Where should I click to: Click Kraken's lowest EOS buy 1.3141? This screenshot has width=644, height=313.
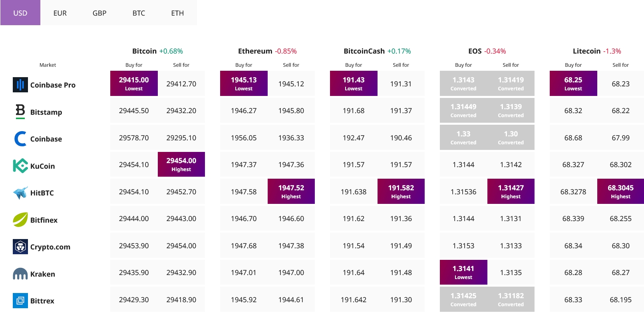point(463,272)
